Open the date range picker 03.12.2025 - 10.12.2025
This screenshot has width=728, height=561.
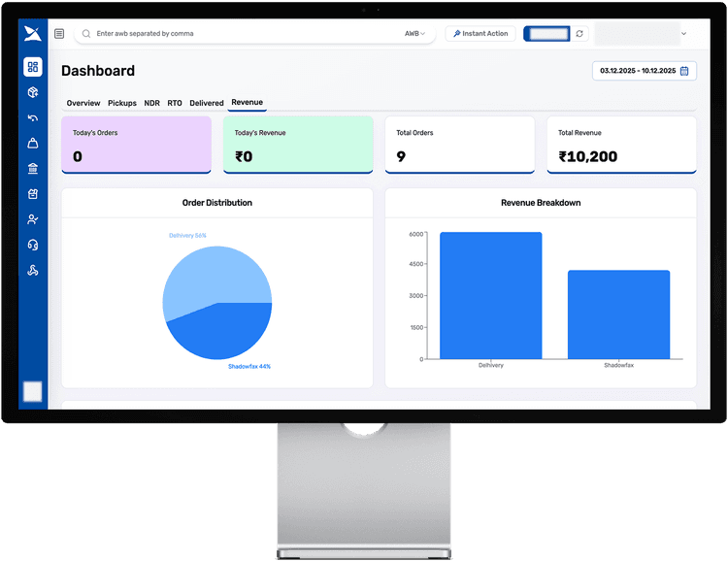(644, 71)
